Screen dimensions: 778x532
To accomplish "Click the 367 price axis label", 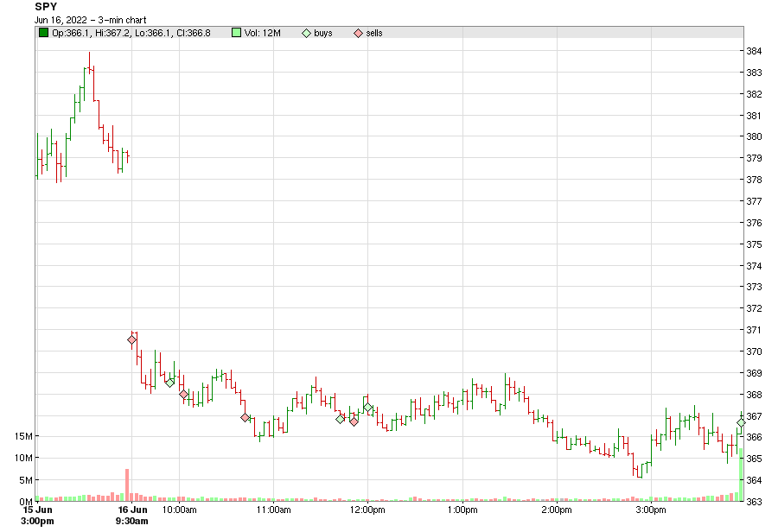I will pos(754,416).
